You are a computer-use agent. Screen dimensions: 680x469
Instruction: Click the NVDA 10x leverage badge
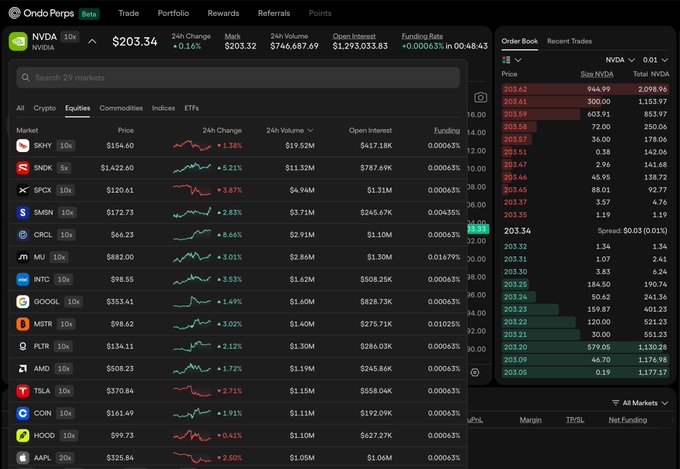point(70,37)
